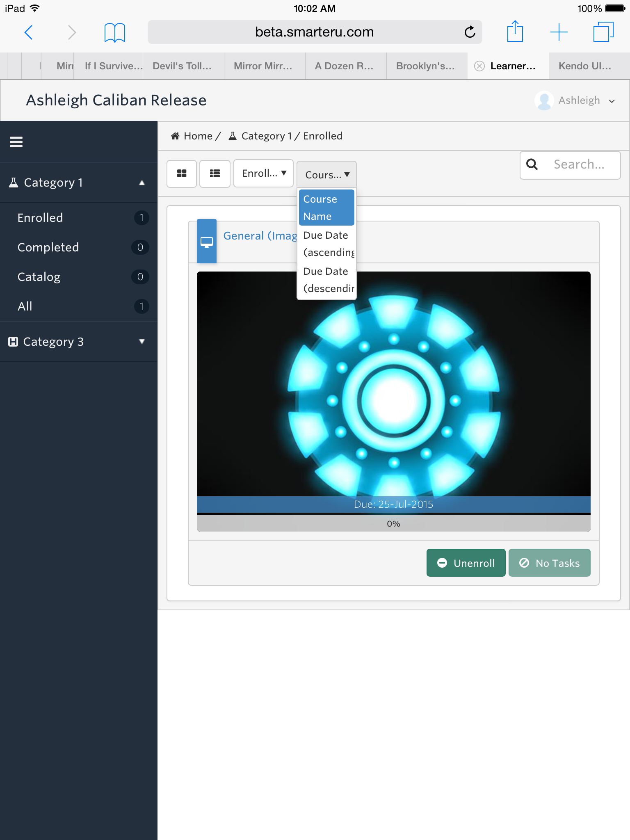Toggle the sidebar hamburger menu

click(16, 142)
